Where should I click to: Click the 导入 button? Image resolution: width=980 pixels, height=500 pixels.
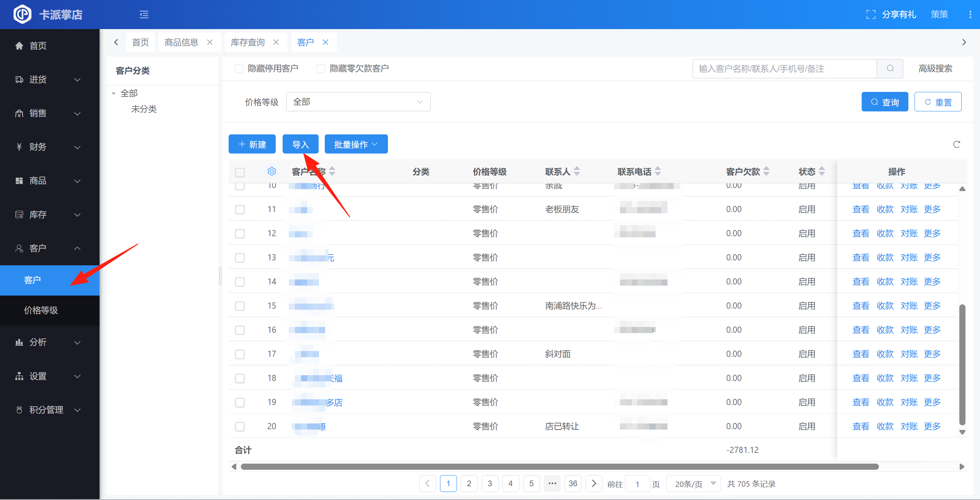tap(300, 144)
